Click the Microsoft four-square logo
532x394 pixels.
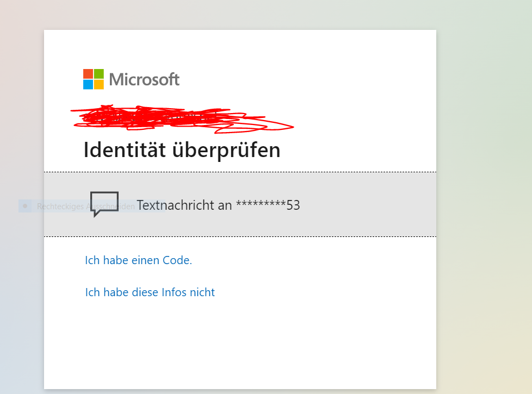(x=94, y=79)
